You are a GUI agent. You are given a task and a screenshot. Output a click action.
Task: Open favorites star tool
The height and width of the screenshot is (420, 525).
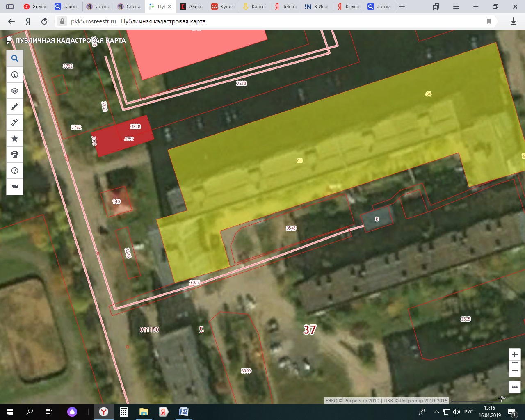click(15, 139)
